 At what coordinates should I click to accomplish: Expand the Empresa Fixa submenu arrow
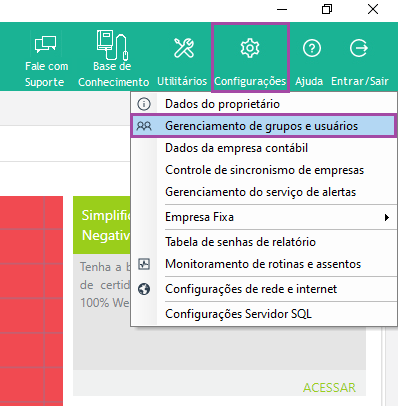(x=387, y=217)
